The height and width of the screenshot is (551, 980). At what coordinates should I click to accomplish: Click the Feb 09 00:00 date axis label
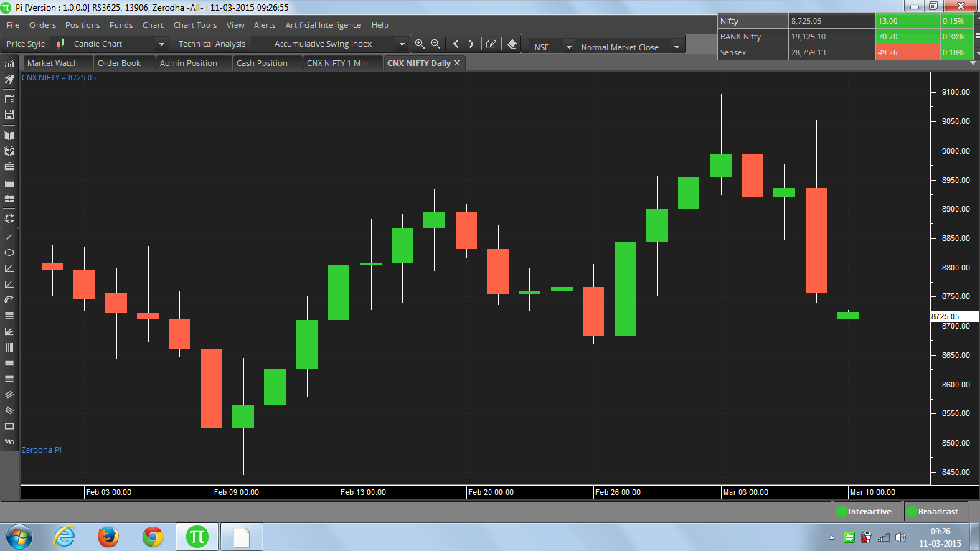pyautogui.click(x=236, y=492)
